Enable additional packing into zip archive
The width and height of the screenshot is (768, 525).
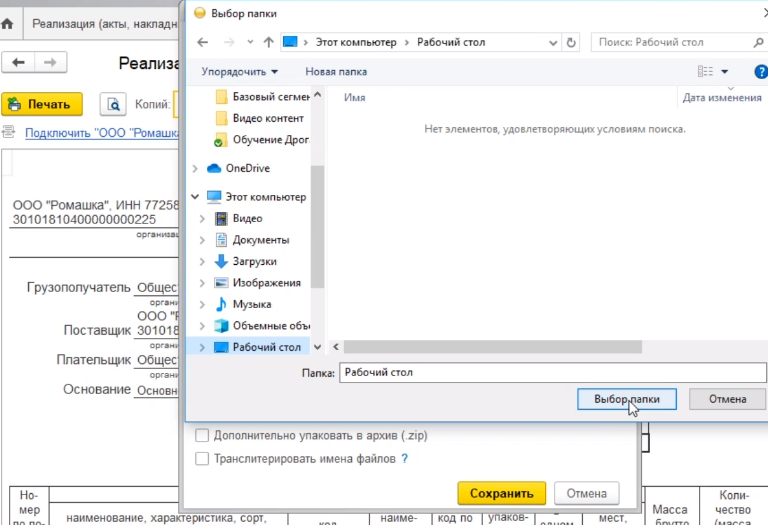tap(203, 436)
